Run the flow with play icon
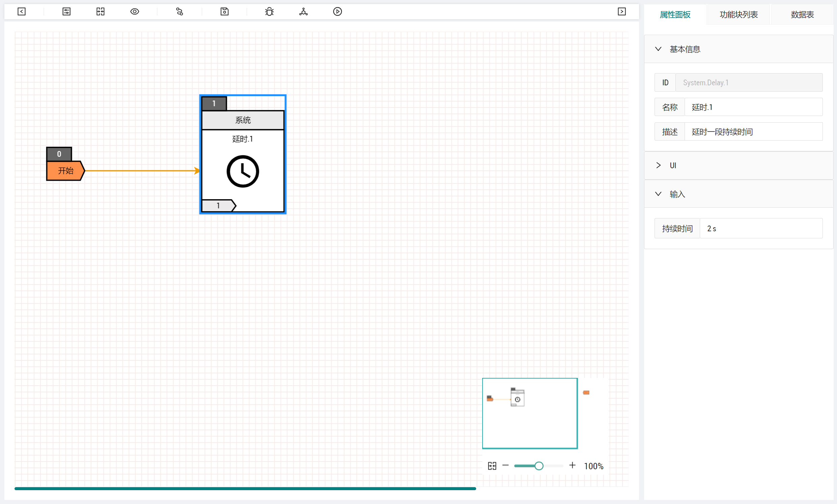 click(x=337, y=11)
